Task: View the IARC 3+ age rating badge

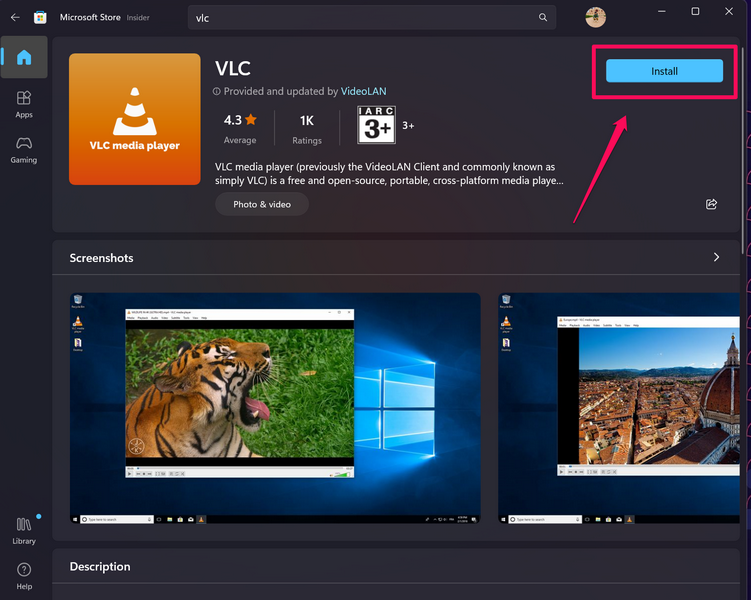Action: (368, 126)
